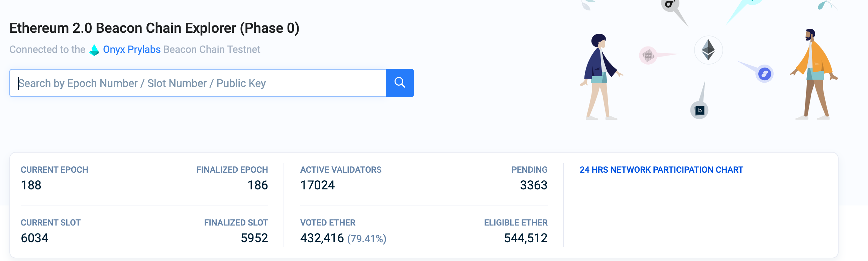Screen dimensions: 868x261
Task: Open 24 HRS Network Participation Chart
Action: (x=661, y=170)
